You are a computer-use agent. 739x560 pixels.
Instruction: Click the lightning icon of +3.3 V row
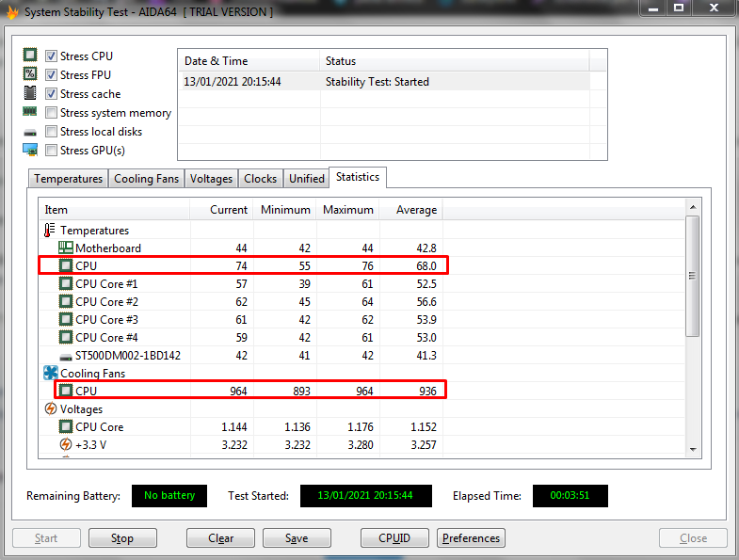66,444
